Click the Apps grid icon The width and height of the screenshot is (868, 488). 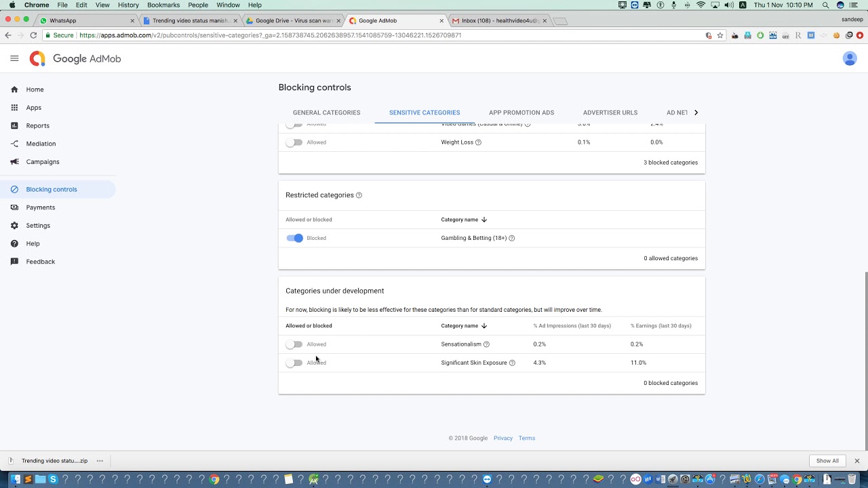(x=14, y=107)
